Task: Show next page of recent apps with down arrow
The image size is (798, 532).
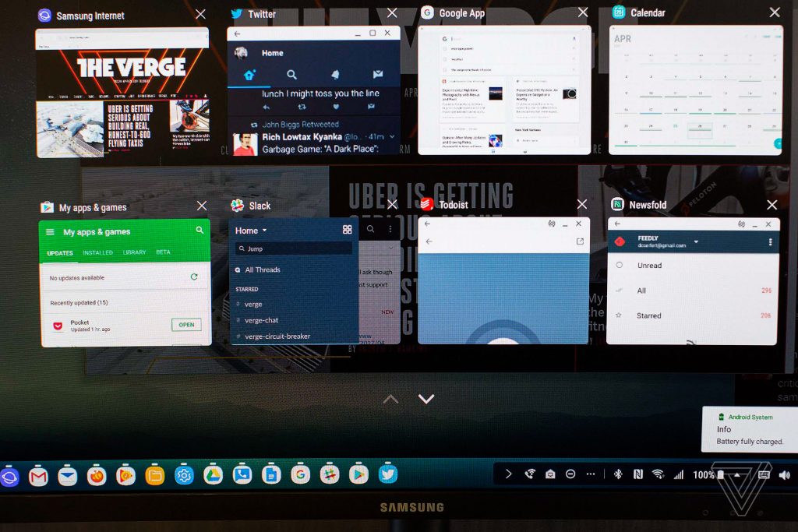Action: click(426, 399)
